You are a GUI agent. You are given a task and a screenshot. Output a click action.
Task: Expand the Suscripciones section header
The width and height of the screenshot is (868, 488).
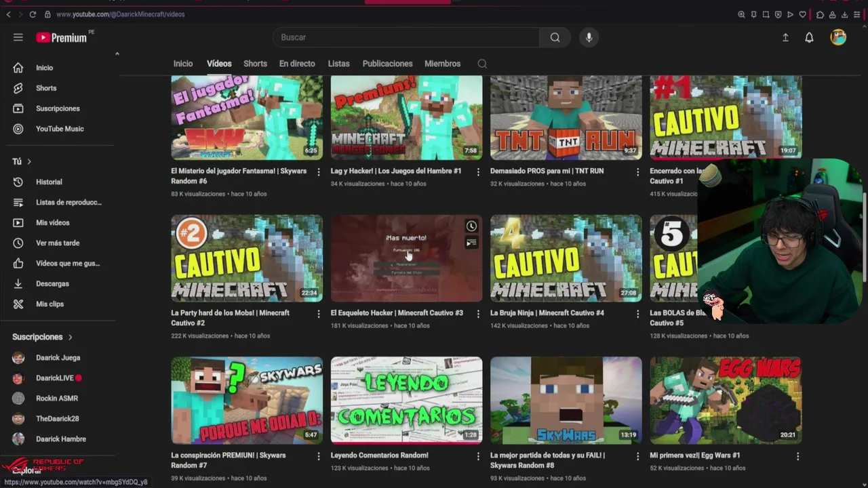[x=43, y=337]
